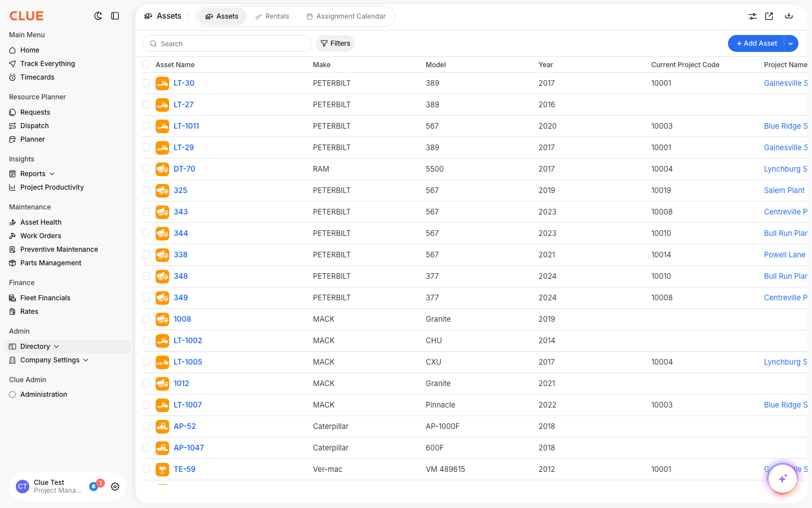This screenshot has height=508, width=812.
Task: Click the LT-1005 lowboy truck icon
Action: click(162, 362)
